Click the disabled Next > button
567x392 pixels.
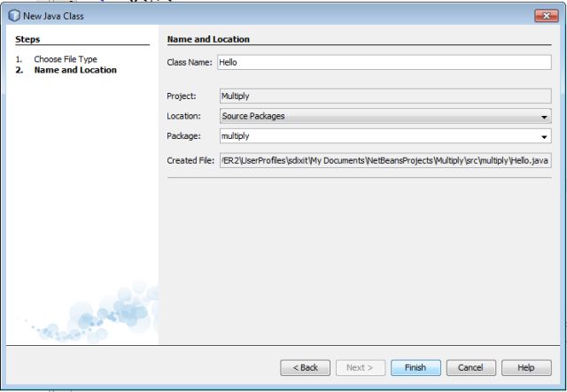[x=361, y=368]
